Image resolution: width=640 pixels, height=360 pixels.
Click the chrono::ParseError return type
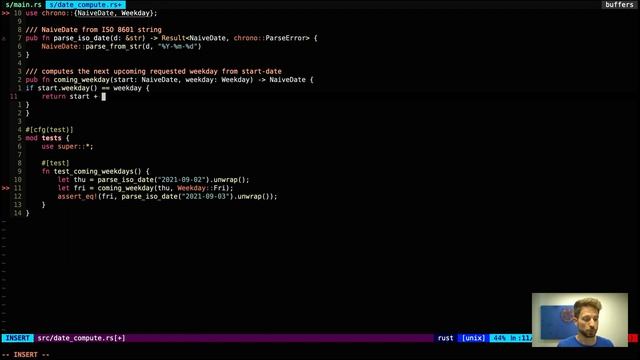271,38
